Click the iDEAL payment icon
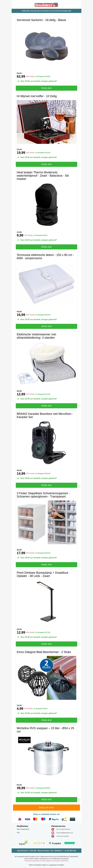 [x=20, y=819]
